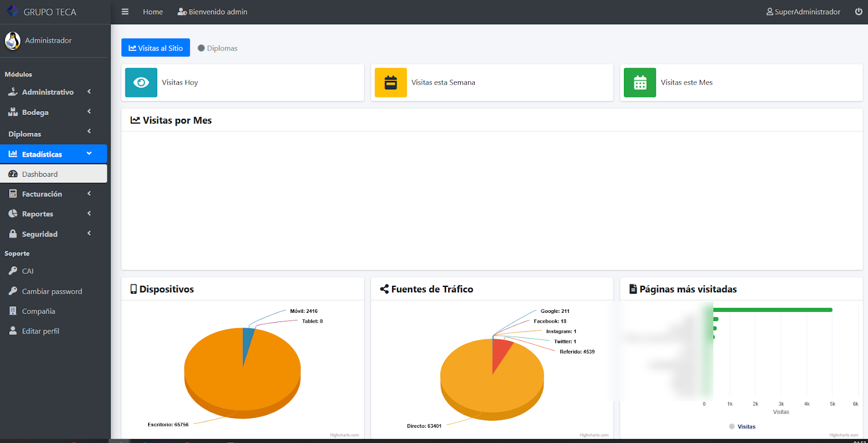This screenshot has width=868, height=443.
Task: Expand the Reportes module chevron
Action: (x=89, y=214)
